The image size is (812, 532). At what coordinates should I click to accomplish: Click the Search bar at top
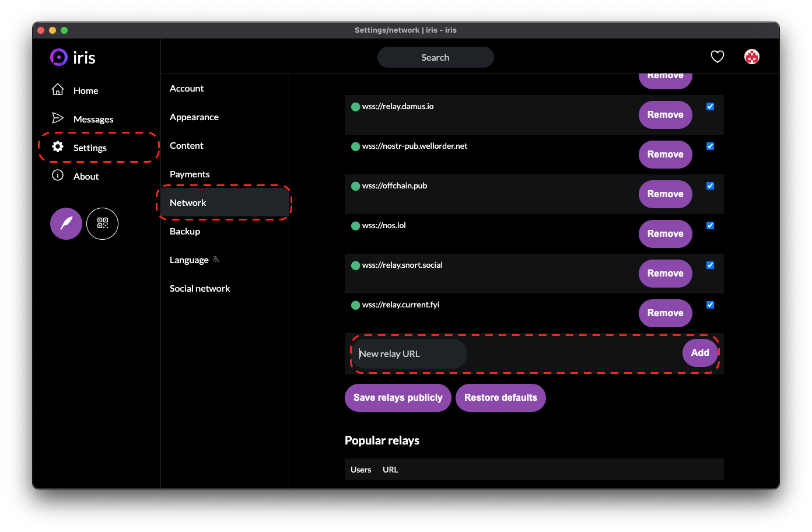(x=435, y=58)
